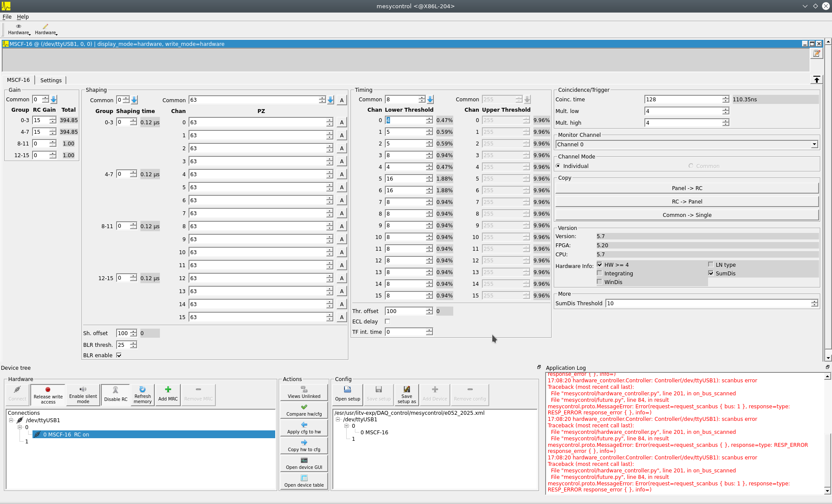
Task: Select Individual channel mode
Action: (558, 166)
